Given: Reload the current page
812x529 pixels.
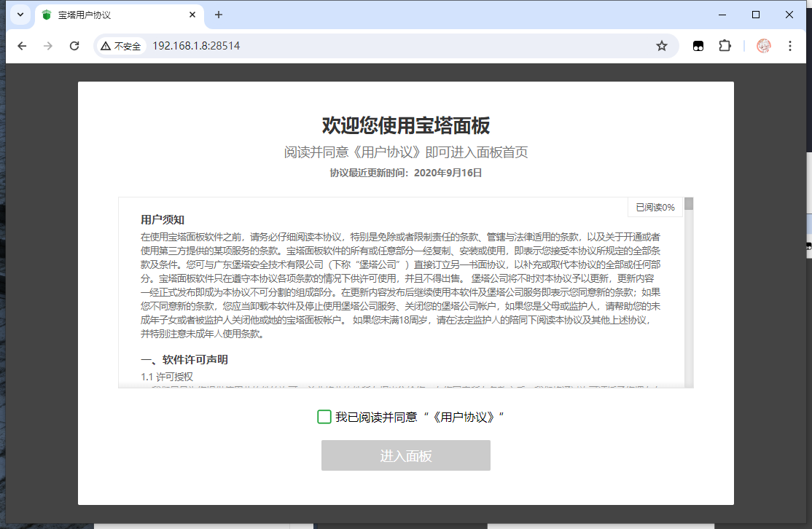Looking at the screenshot, I should (74, 46).
